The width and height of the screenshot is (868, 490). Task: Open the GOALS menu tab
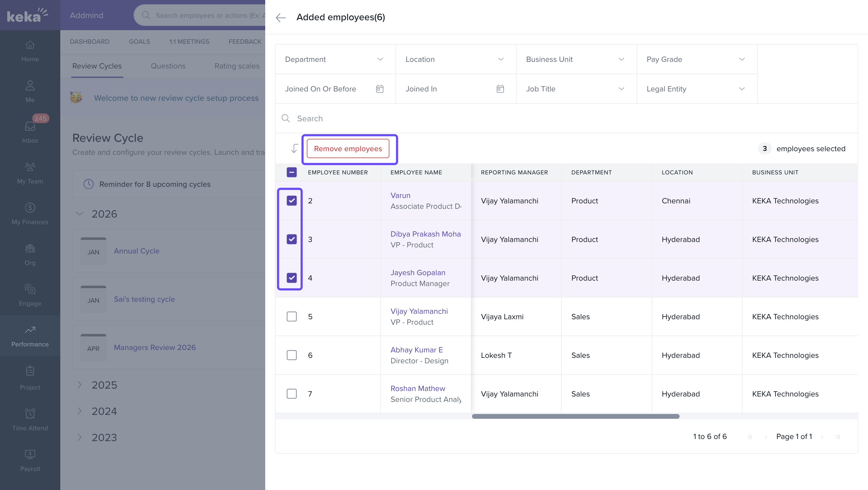click(139, 41)
